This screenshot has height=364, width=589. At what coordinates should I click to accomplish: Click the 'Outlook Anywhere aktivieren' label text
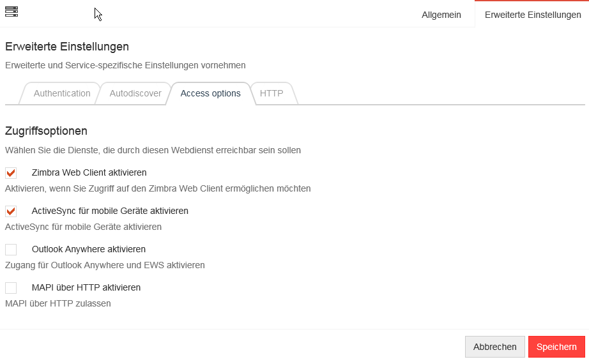click(89, 249)
